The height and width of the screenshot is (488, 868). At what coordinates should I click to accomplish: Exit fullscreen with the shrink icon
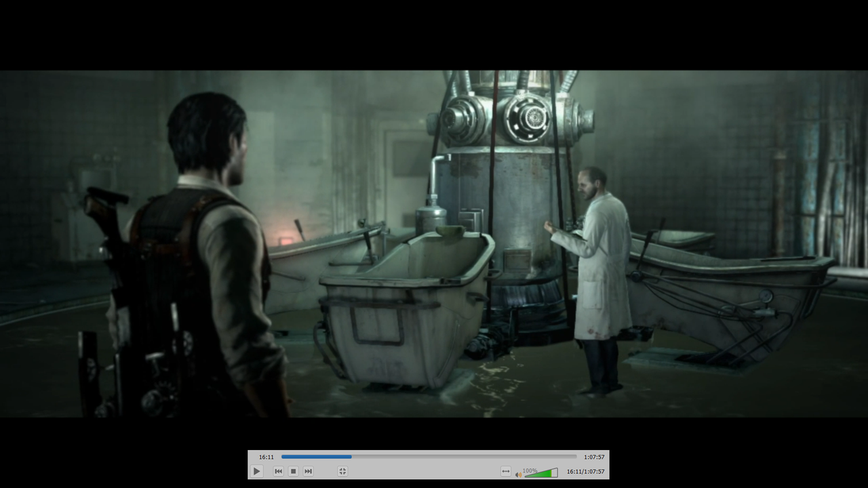tap(342, 471)
